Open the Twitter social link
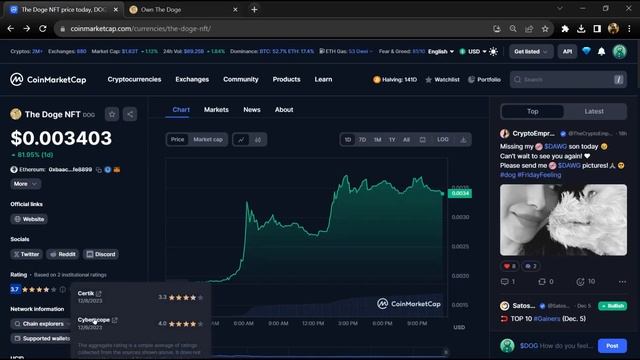640x360 pixels. pyautogui.click(x=26, y=254)
